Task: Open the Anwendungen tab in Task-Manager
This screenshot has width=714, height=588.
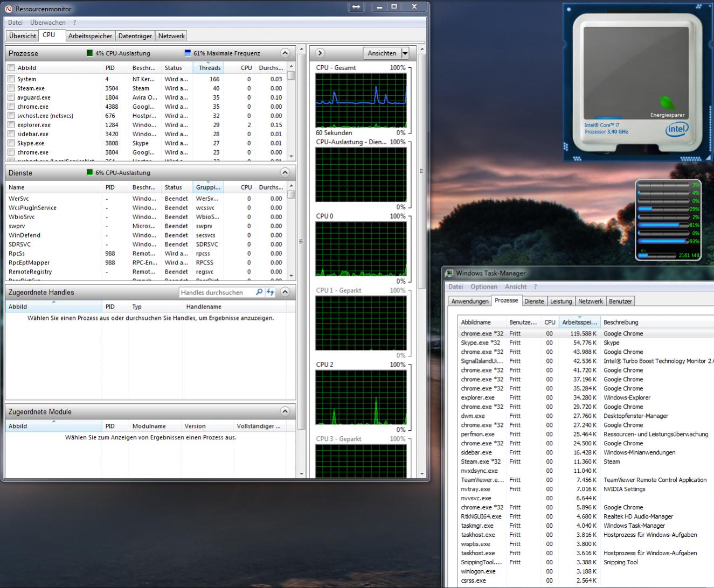Action: click(470, 302)
